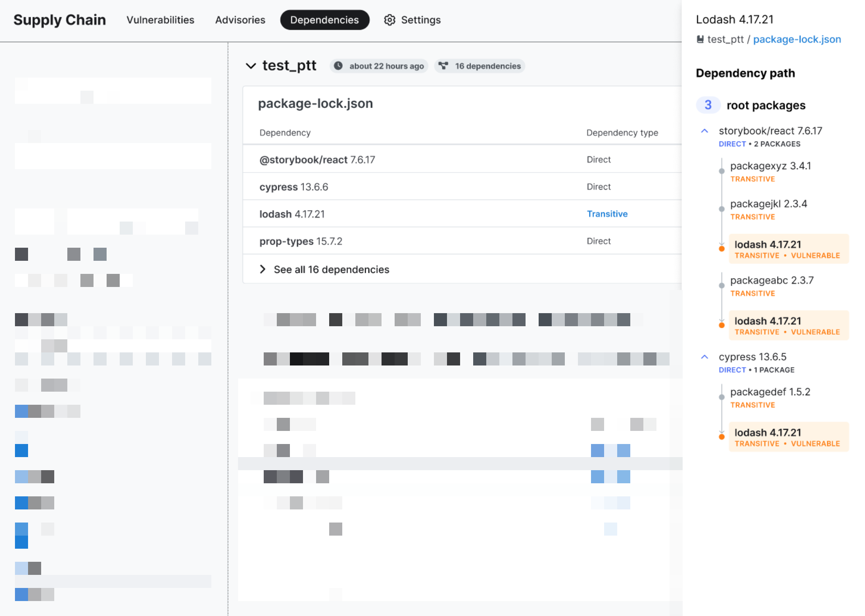This screenshot has width=865, height=616.
Task: Click the orange dot beside first vulnerable lodash
Action: tap(721, 249)
